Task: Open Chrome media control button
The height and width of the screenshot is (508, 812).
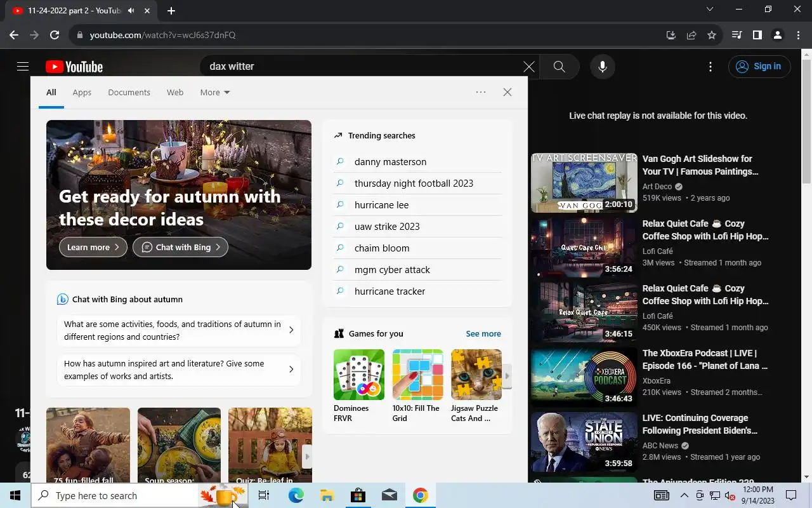Action: point(737,35)
